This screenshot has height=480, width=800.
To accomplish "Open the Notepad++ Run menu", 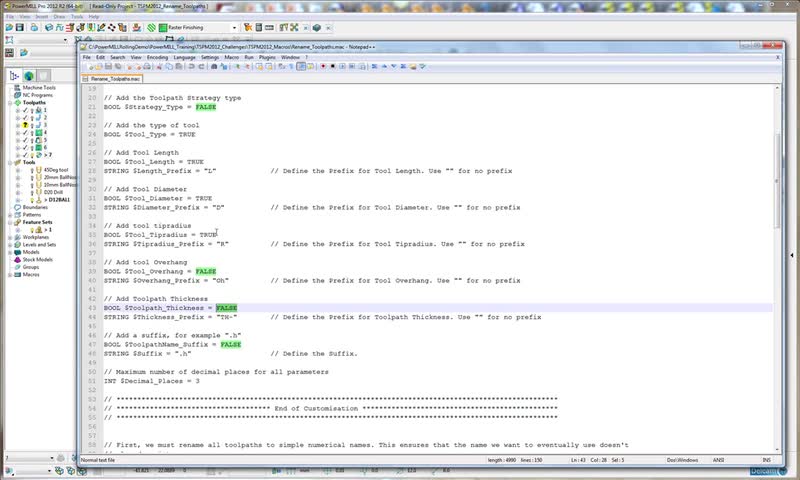I will (x=249, y=57).
